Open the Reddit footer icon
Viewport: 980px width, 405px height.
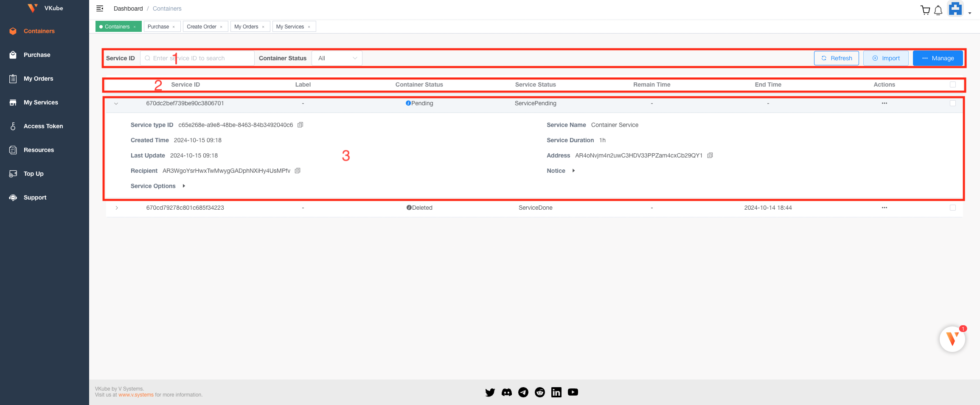coord(540,392)
